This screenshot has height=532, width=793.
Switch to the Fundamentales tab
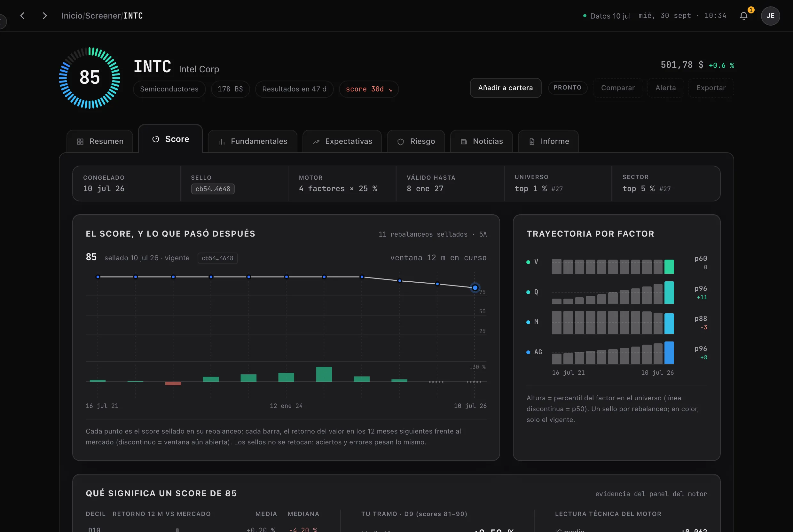(253, 141)
